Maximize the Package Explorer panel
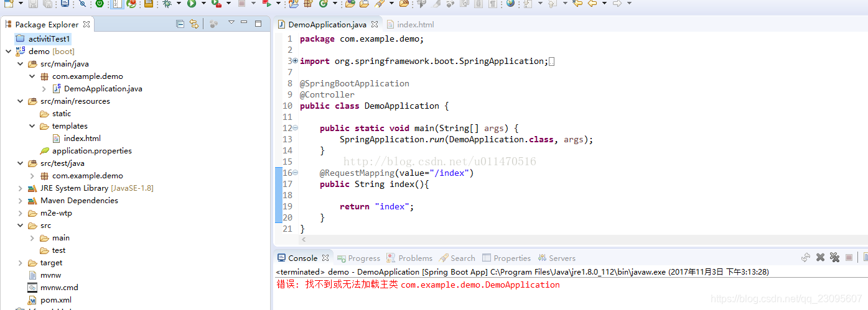The height and width of the screenshot is (310, 868). [258, 24]
